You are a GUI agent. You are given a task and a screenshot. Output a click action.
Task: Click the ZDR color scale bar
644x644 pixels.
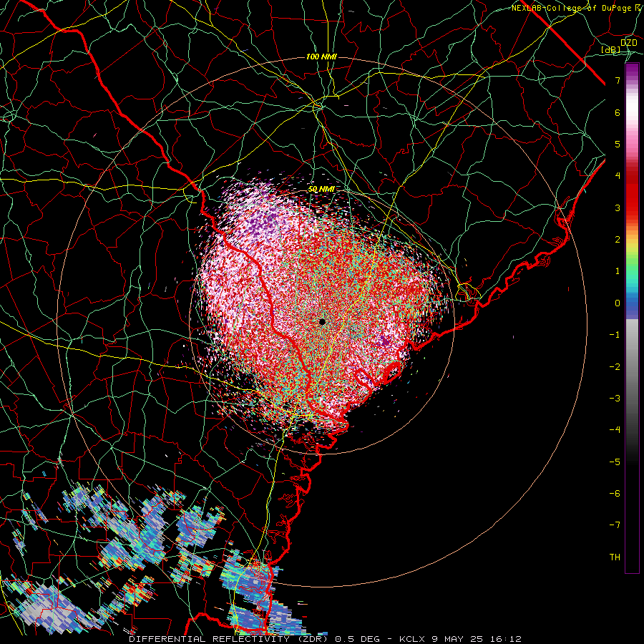point(632,318)
